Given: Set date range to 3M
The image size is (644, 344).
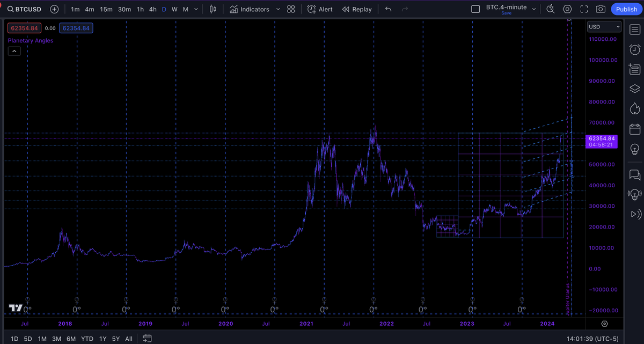Looking at the screenshot, I should point(56,339).
